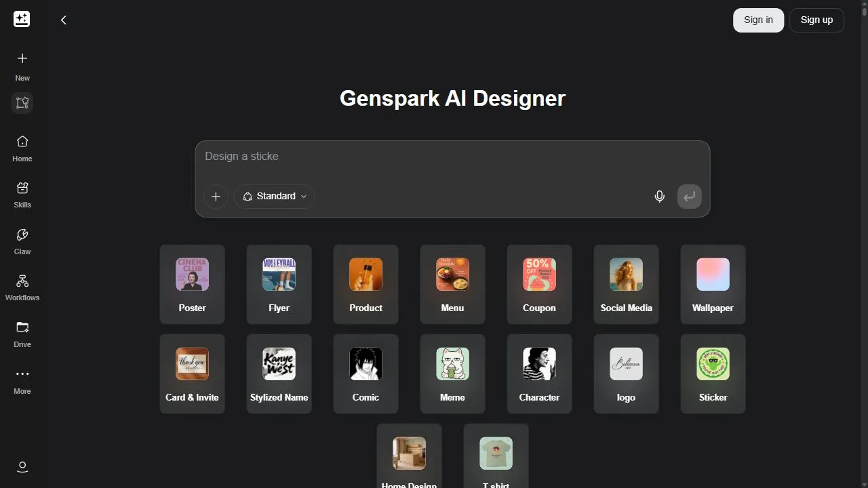
Task: Select the Flyer design category
Action: pos(279,285)
